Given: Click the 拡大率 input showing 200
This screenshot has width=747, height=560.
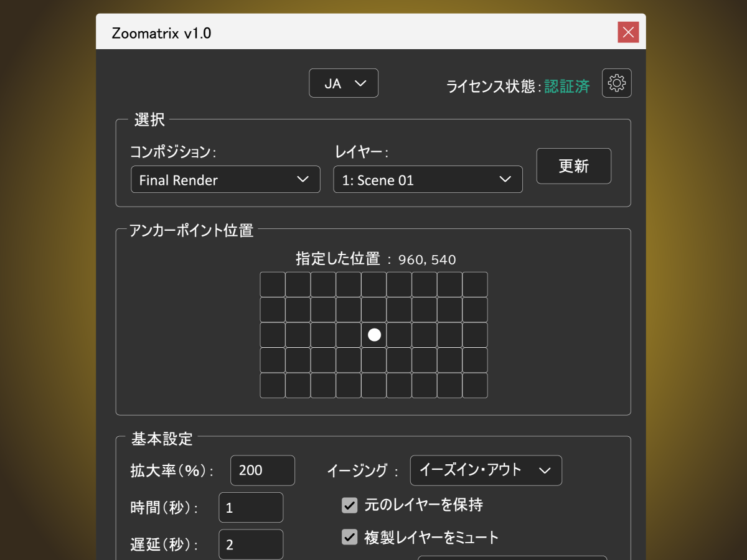Looking at the screenshot, I should (263, 470).
